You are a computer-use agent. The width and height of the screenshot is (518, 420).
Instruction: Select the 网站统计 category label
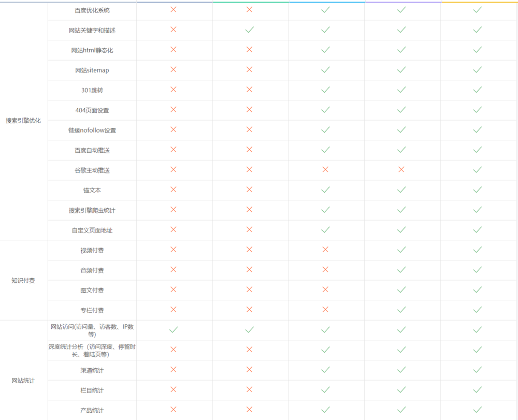point(23,380)
